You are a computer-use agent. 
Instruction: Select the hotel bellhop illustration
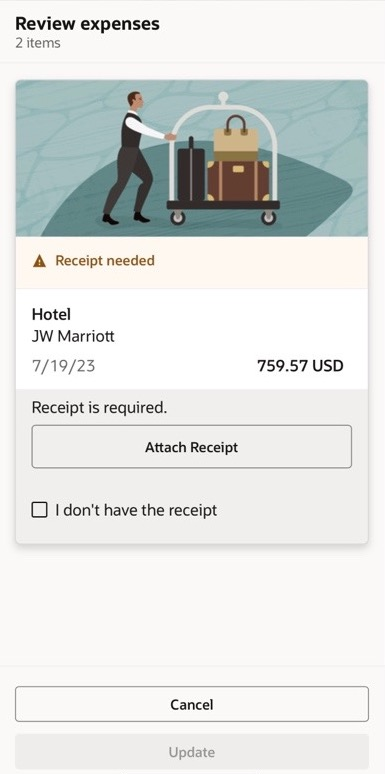pos(192,158)
